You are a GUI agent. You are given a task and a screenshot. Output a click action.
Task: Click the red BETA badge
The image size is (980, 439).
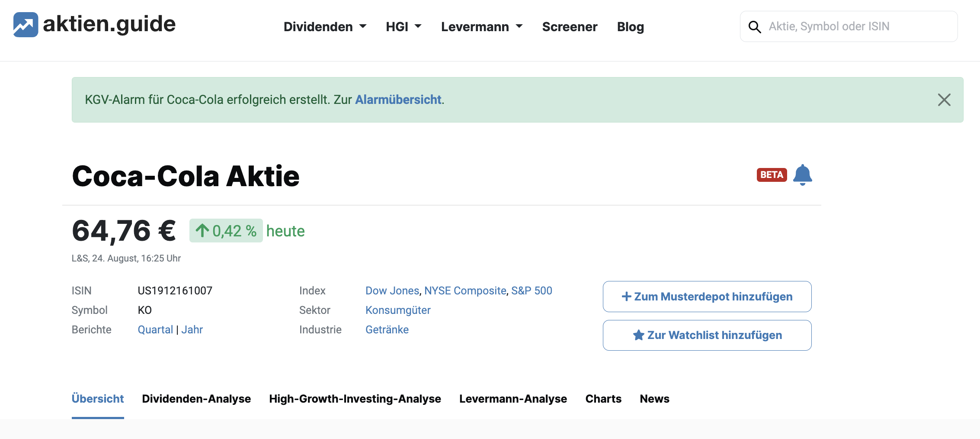[772, 175]
